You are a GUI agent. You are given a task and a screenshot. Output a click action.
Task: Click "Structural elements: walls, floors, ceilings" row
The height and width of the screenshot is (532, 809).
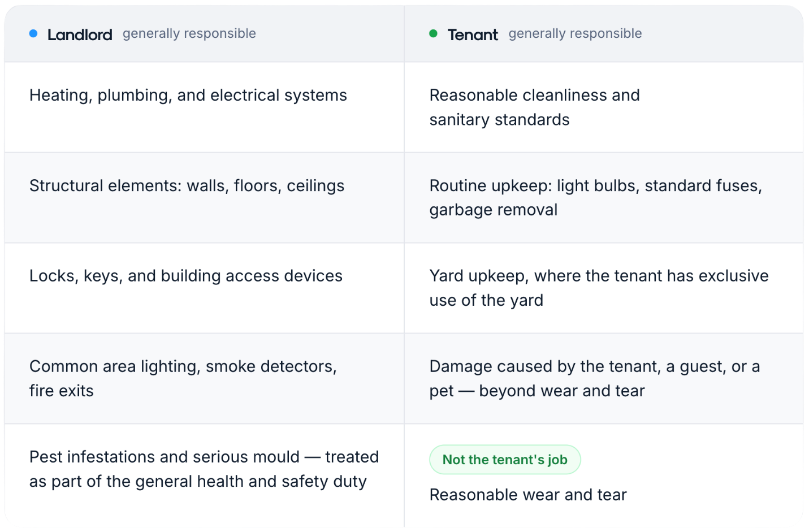click(204, 198)
